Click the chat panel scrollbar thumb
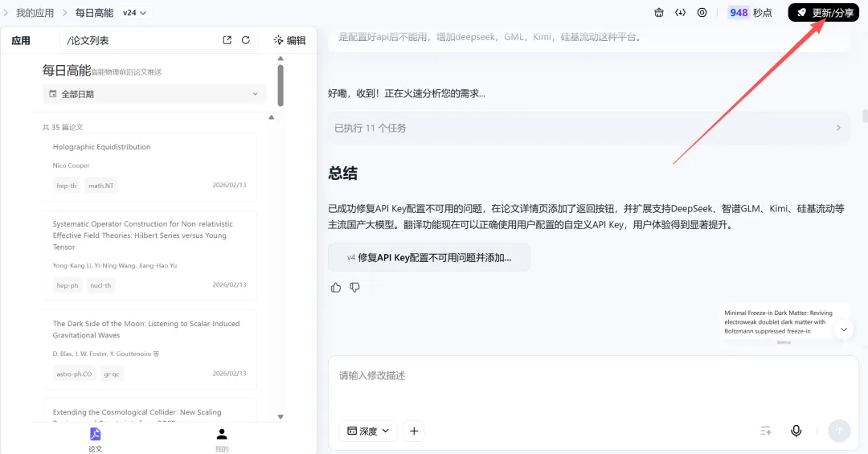The height and width of the screenshot is (454, 868). coord(865,116)
